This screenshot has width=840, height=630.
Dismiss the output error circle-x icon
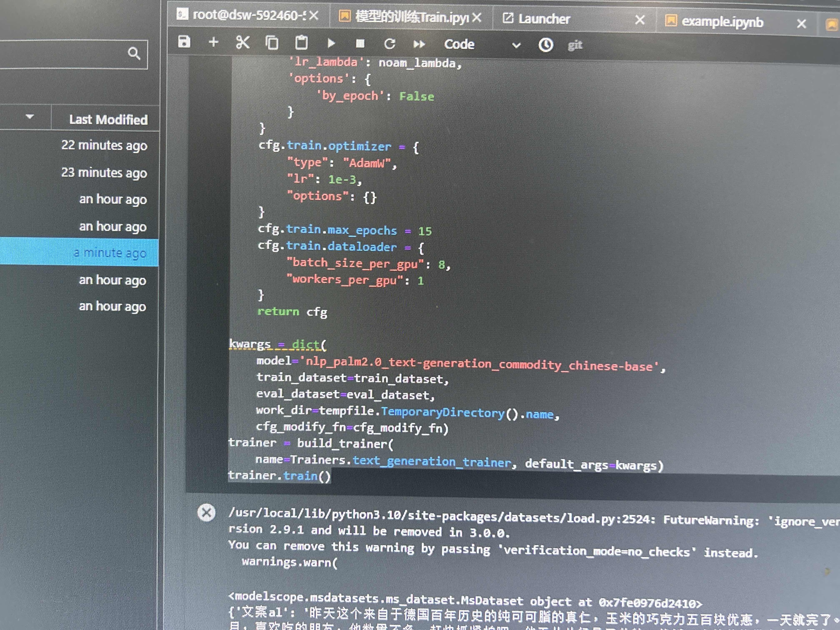point(207,513)
